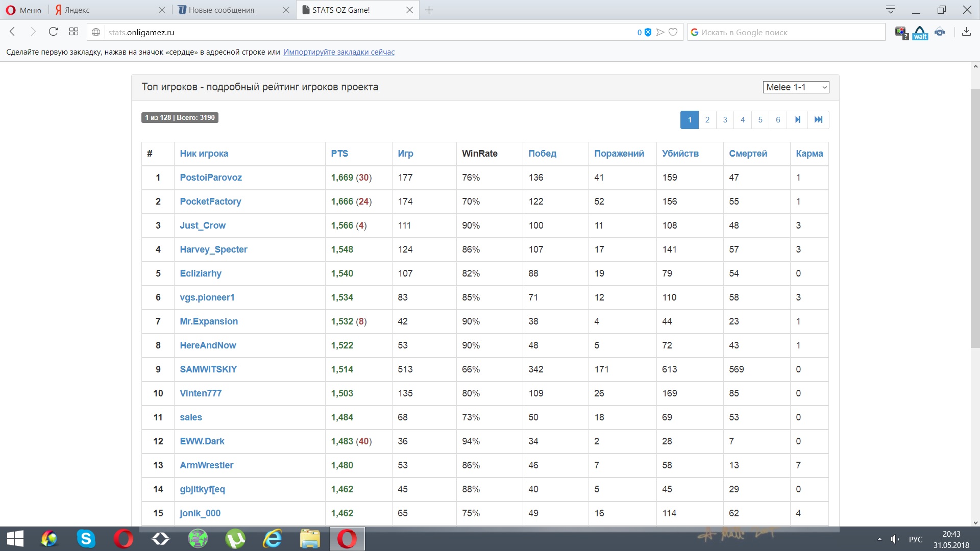Open the tab list menu arrow
The image size is (980, 551).
click(891, 10)
